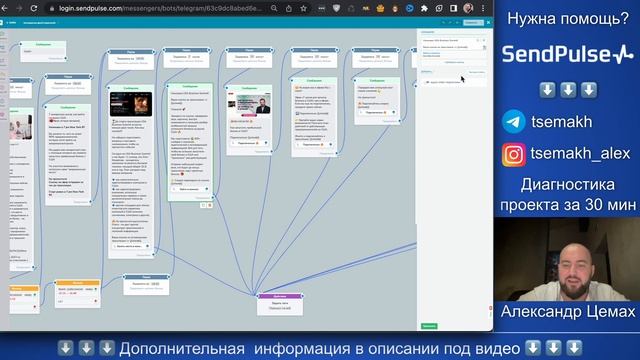Click the delete icon under the selected message
This screenshot has height=360, width=640.
(x=210, y=205)
